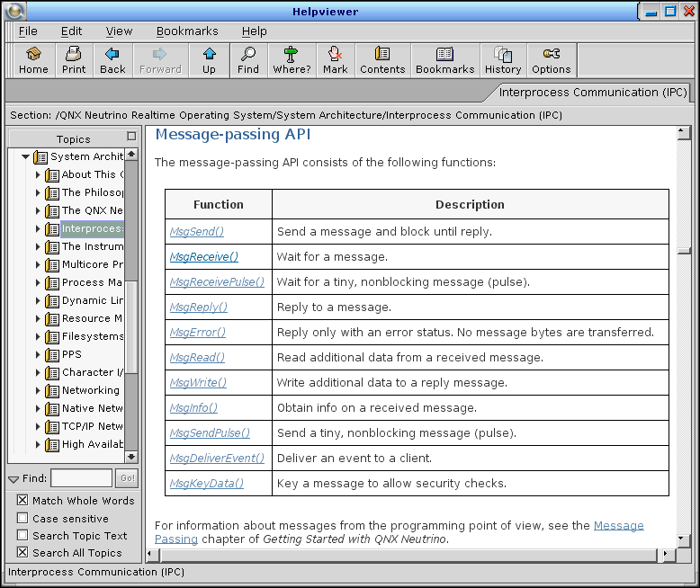Disable Match Whole Words checkbox
Viewport: 700px width, 588px height.
[22, 501]
